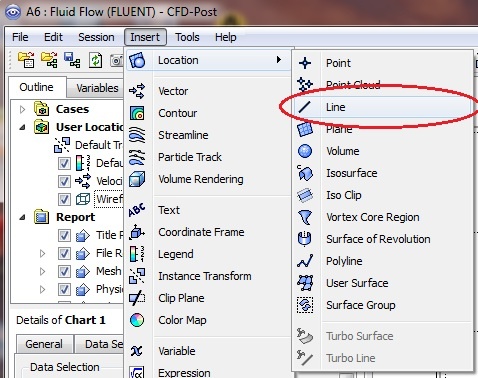478x378 pixels.
Task: Collapse the Report tree node
Action: pos(22,217)
